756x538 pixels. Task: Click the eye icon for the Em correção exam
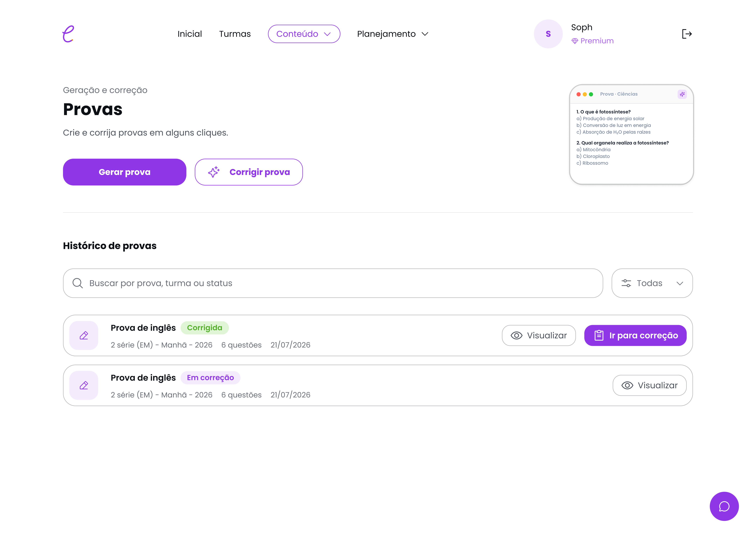pos(627,386)
